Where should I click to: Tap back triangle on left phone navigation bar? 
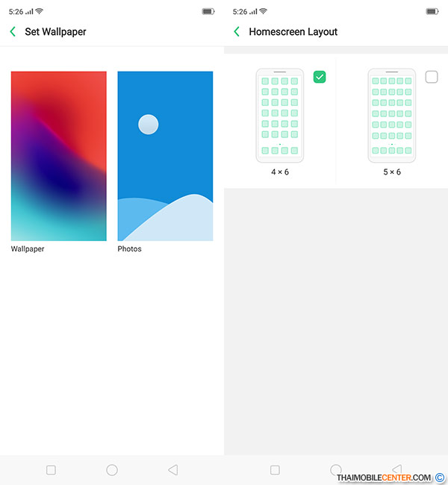172,470
